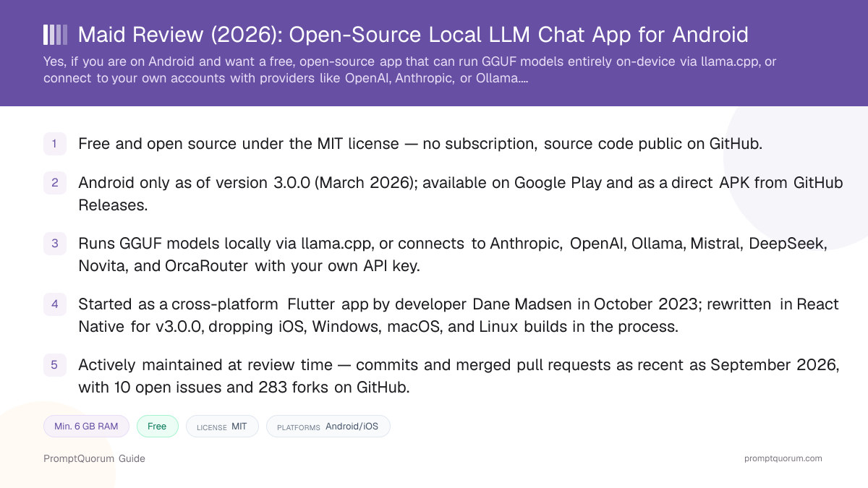The height and width of the screenshot is (488, 868).
Task: Select numbered badge 3
Action: pos(54,244)
